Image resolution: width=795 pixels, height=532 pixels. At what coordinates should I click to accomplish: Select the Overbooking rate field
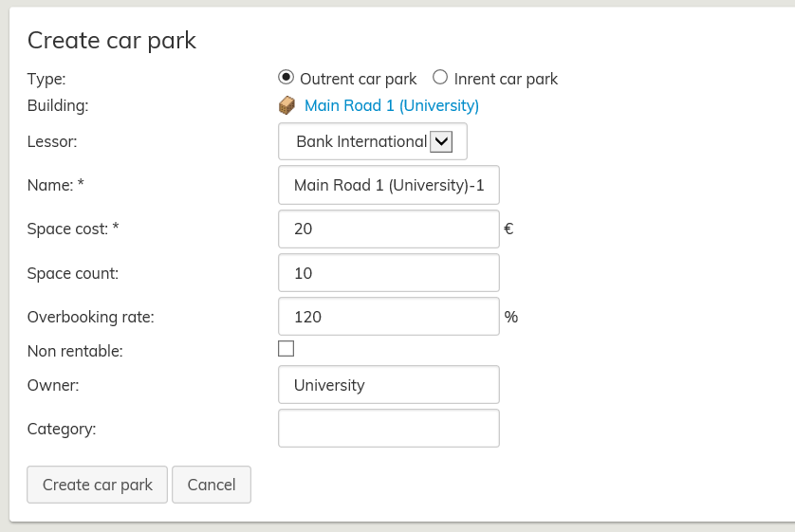point(389,317)
